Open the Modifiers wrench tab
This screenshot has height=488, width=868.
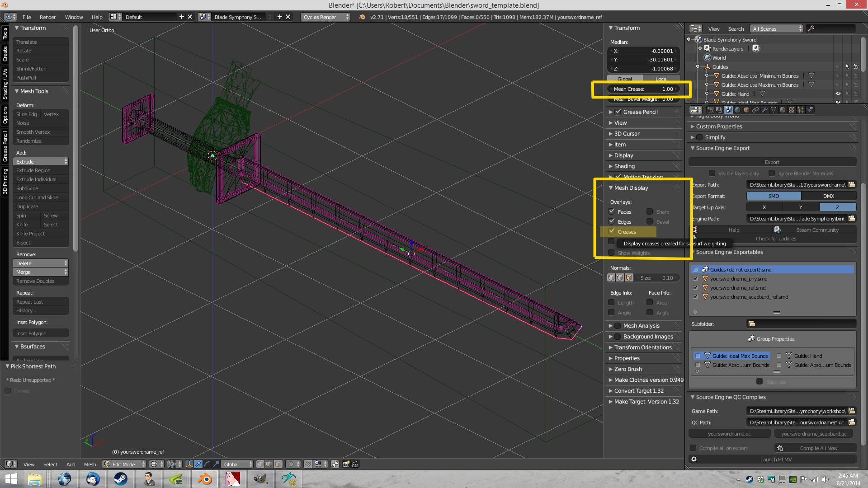pyautogui.click(x=764, y=110)
